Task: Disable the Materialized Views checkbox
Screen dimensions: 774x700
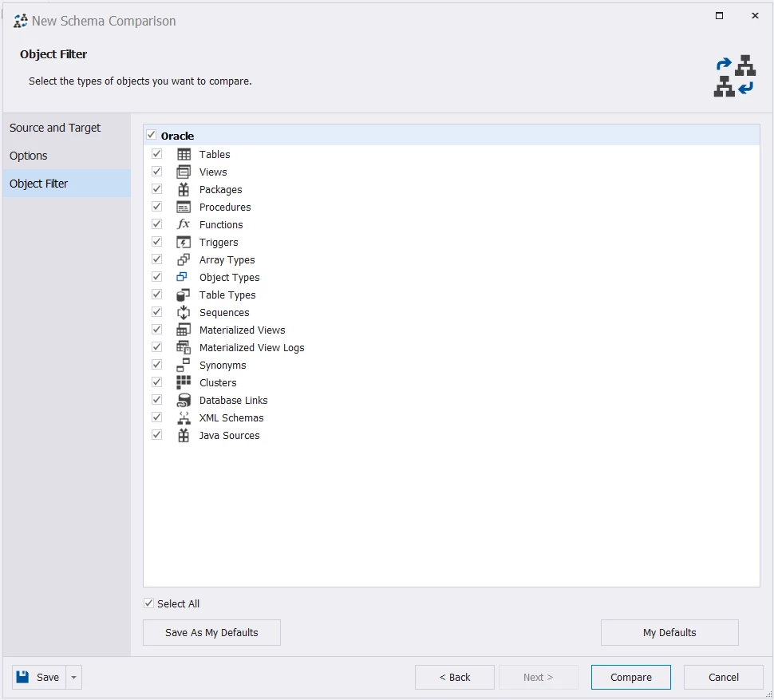Action: tap(157, 330)
